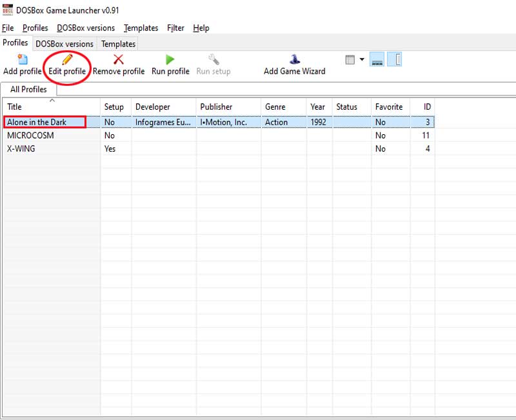Click the Run profile green play icon

[x=170, y=59]
